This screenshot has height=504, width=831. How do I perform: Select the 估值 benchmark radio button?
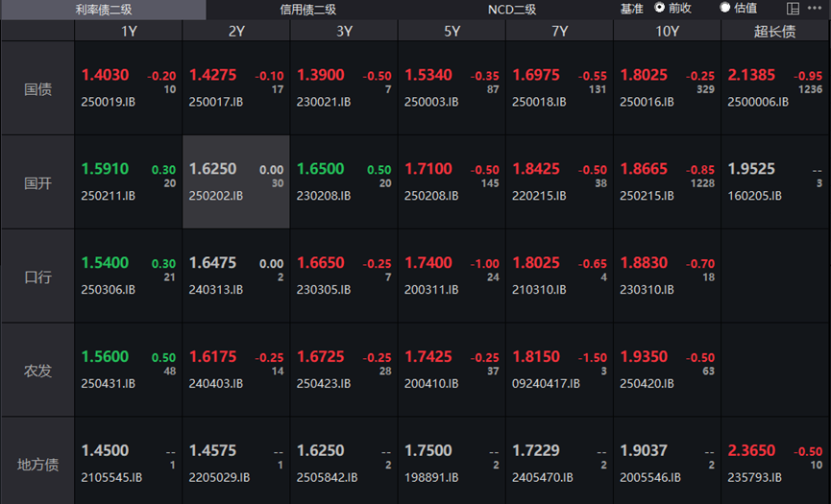tap(725, 8)
